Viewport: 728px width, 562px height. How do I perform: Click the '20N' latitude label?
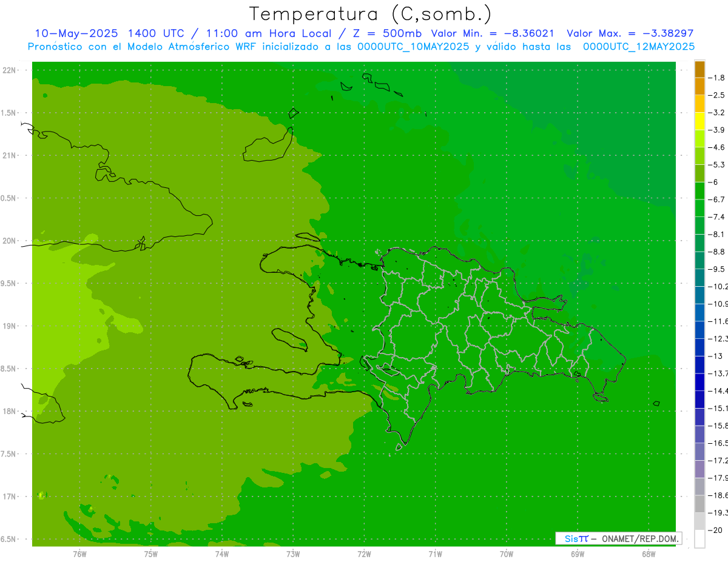[x=9, y=241]
